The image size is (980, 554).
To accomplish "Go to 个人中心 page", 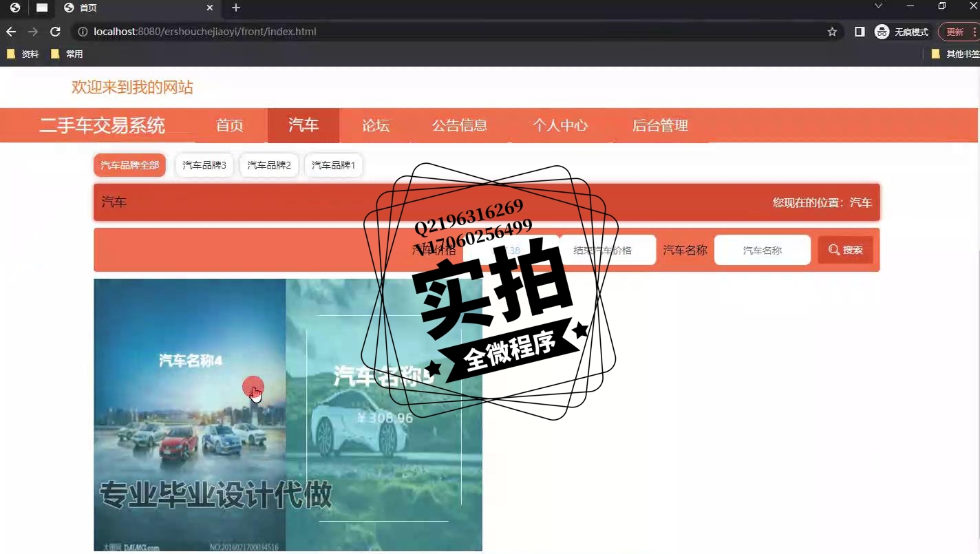I will [560, 125].
